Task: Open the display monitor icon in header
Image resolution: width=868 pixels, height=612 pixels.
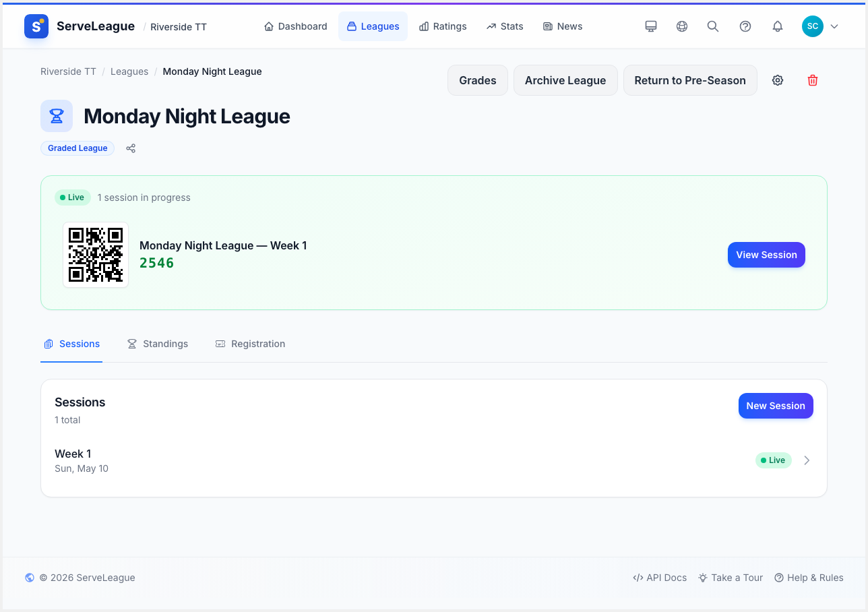Action: pos(651,26)
